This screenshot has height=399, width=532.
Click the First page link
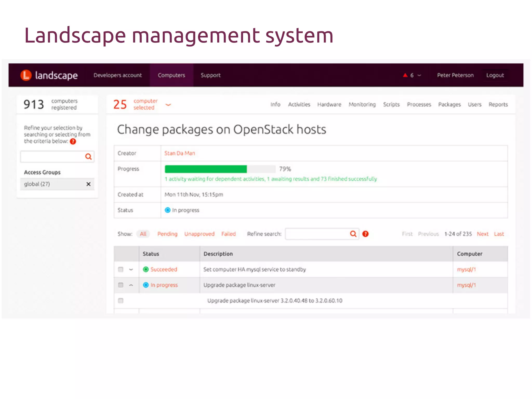point(407,234)
